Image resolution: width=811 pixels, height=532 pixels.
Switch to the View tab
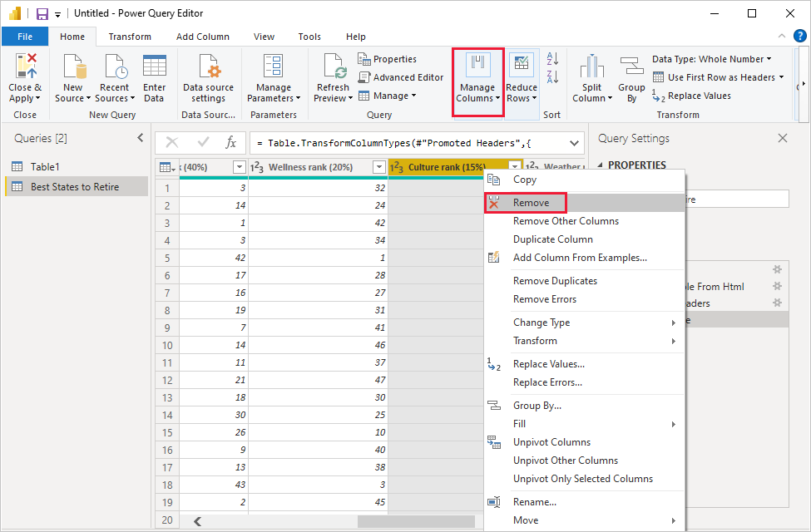(264, 37)
